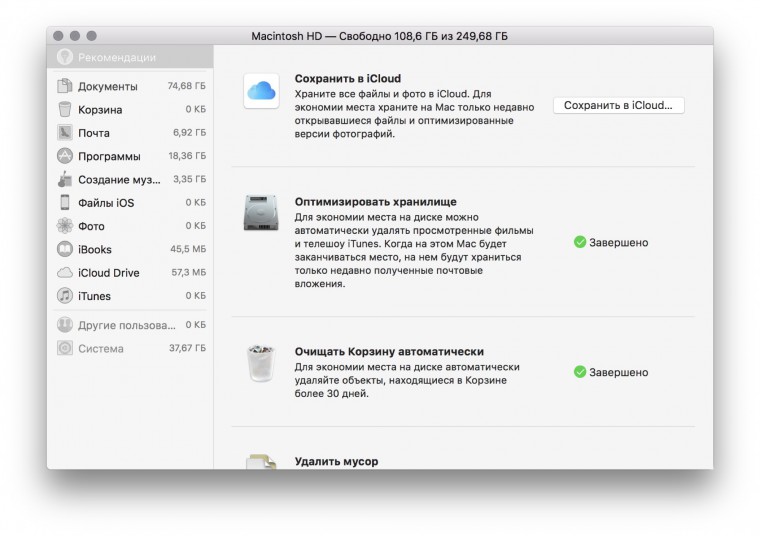
Task: Select the Почта category
Action: coord(130,133)
